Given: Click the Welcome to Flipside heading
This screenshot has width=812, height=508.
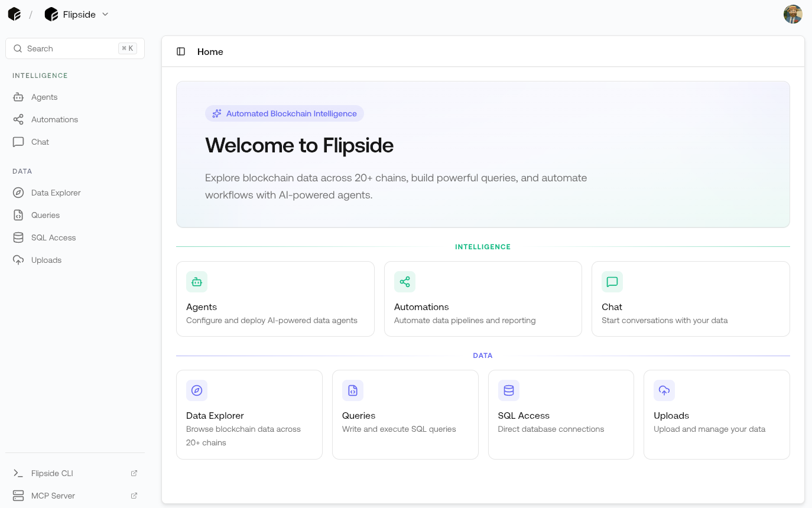Looking at the screenshot, I should (x=299, y=145).
